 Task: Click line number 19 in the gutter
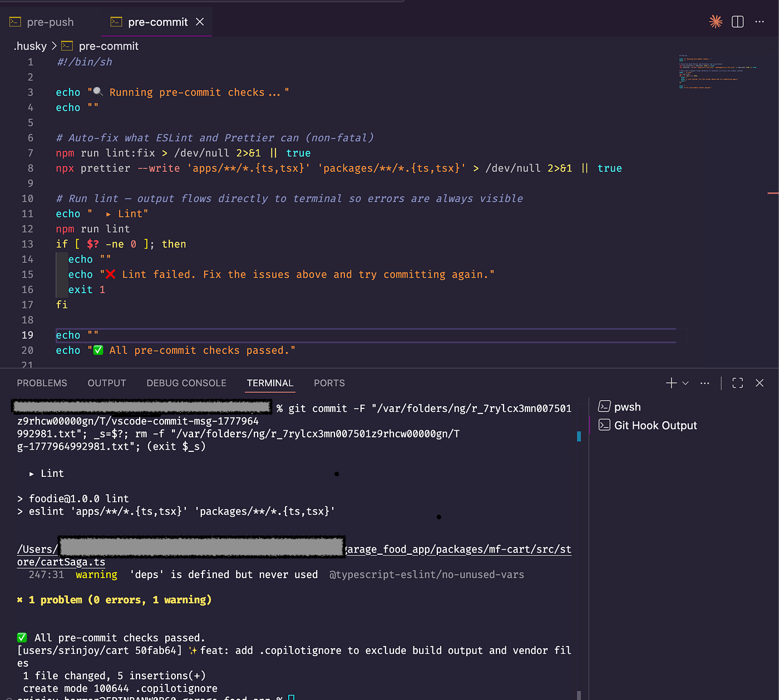[x=27, y=335]
